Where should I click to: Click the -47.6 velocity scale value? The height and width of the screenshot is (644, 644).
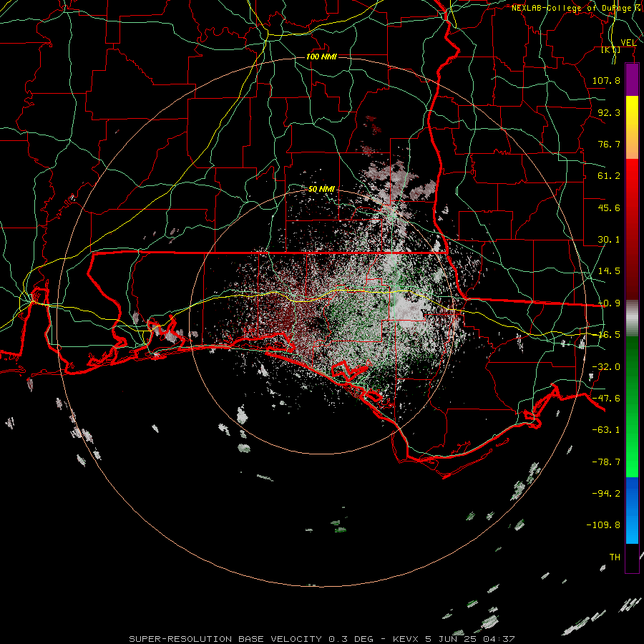point(606,399)
